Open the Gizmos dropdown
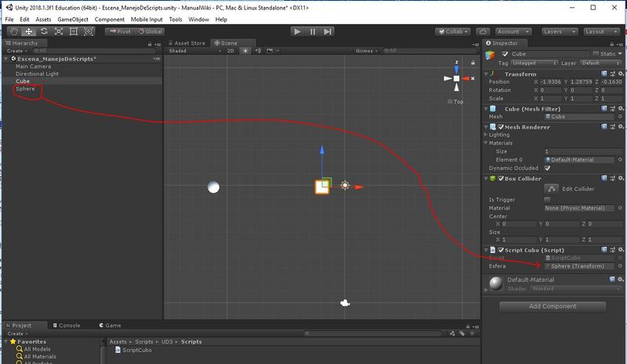The width and height of the screenshot is (627, 364). coord(366,51)
